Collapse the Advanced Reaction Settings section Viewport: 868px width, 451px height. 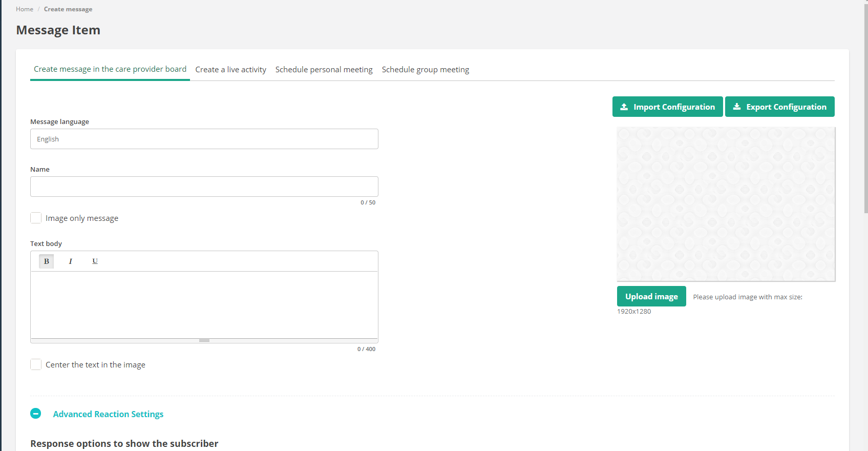(108, 414)
